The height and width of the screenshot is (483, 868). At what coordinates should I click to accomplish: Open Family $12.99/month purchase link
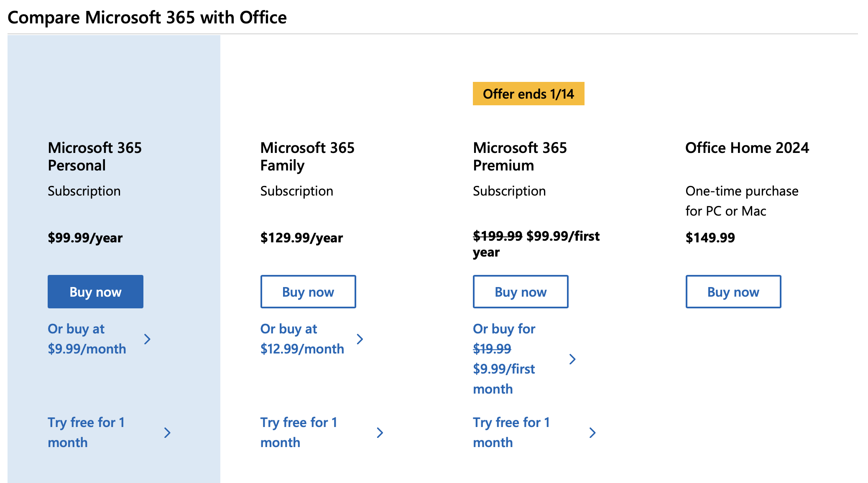click(302, 339)
